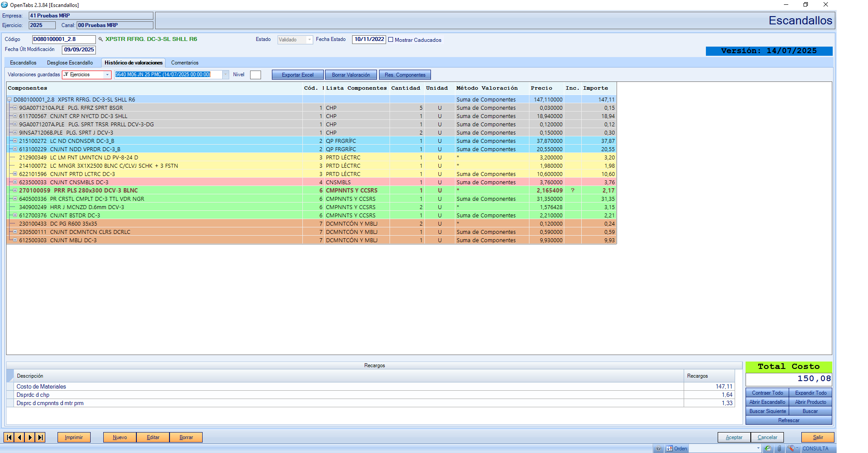Jump to the last record
This screenshot has height=453, width=868.
(x=41, y=437)
